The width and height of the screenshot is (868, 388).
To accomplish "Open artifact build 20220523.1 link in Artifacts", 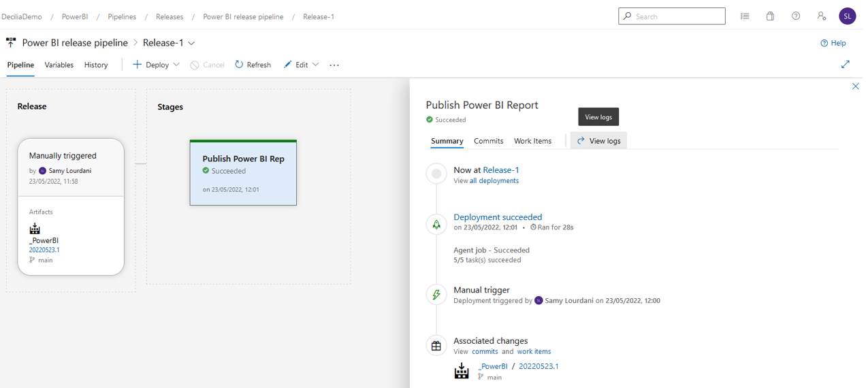I will (44, 250).
